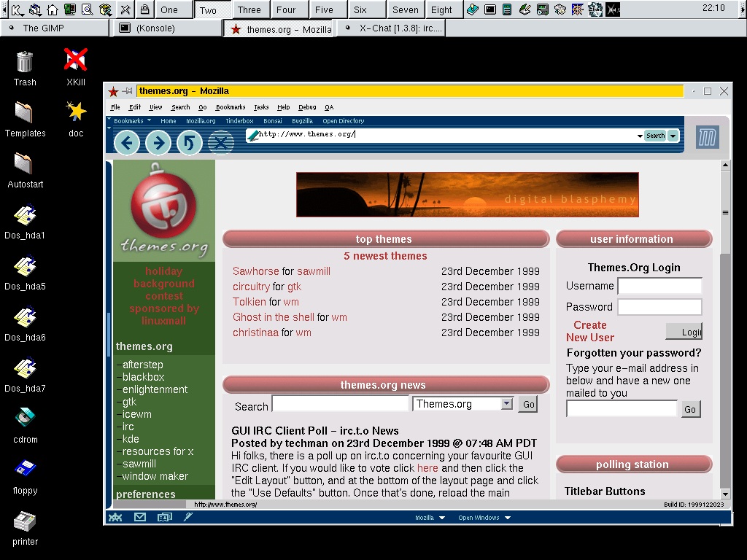
Task: Click the Login button
Action: click(684, 332)
